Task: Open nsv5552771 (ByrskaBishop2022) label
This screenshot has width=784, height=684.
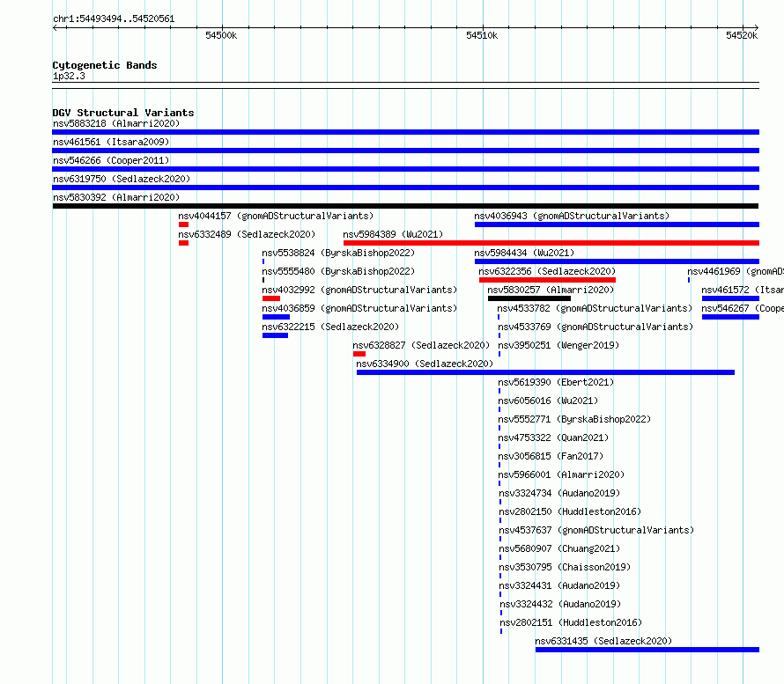Action: pyautogui.click(x=574, y=419)
